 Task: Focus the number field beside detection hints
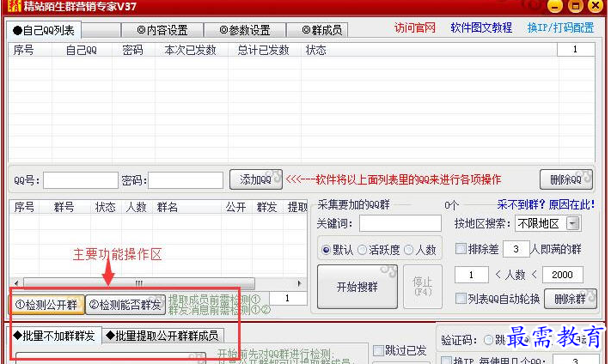(288, 298)
